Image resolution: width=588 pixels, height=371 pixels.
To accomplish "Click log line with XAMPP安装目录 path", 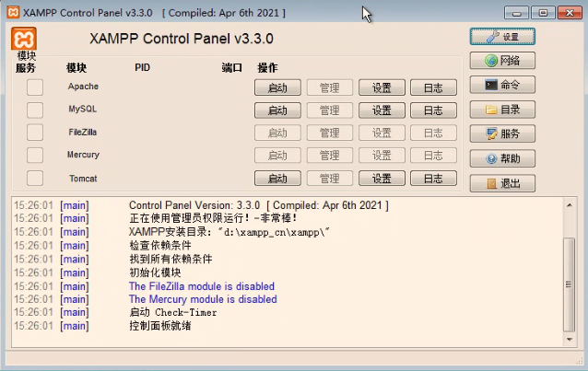I will [229, 232].
